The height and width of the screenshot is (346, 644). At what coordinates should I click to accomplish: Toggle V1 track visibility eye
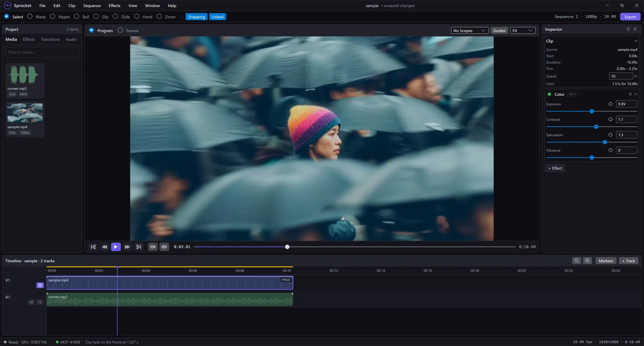coord(40,285)
